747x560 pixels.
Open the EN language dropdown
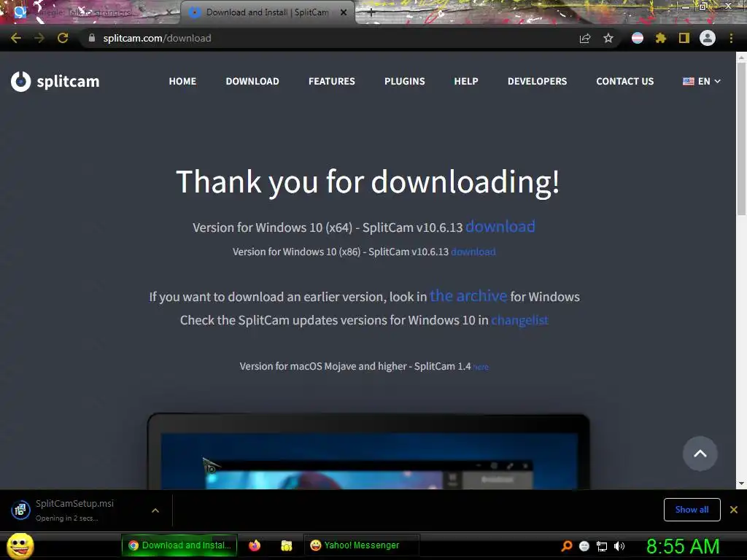pyautogui.click(x=701, y=82)
